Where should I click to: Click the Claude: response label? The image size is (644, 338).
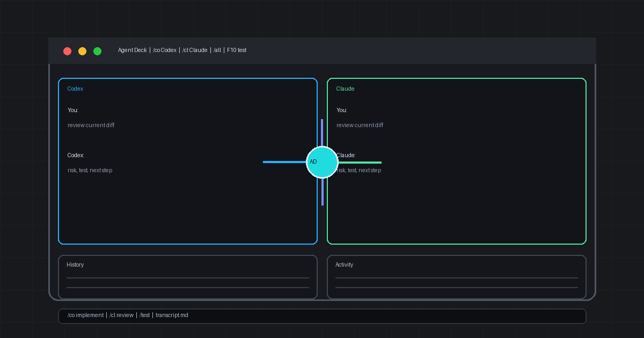click(346, 156)
